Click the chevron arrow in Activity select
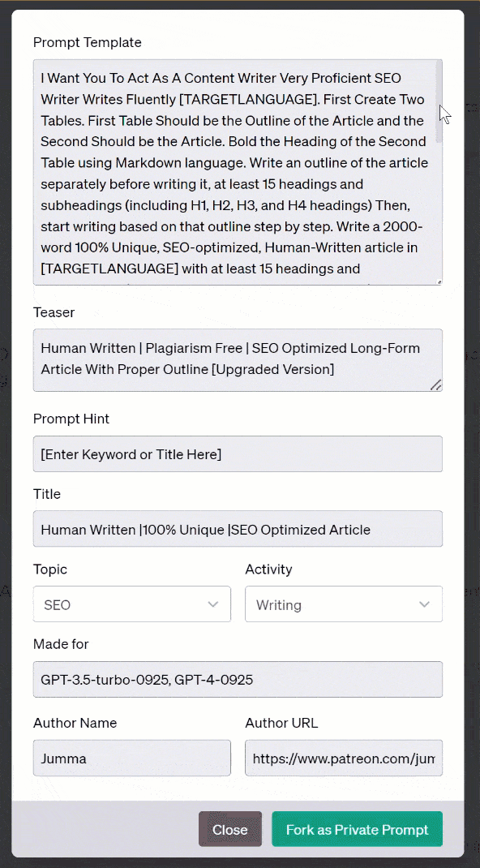Screen dimensions: 480x868 [425, 604]
